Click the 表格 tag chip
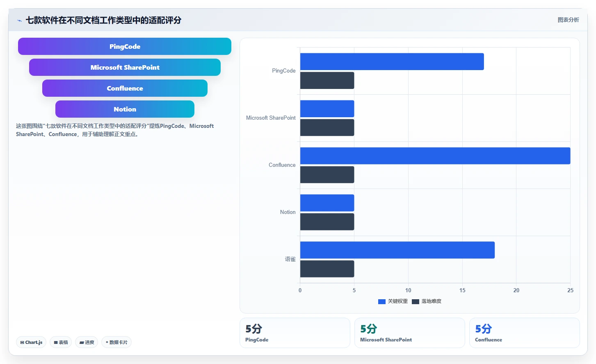Screen dimensions: 596x364 61,342
